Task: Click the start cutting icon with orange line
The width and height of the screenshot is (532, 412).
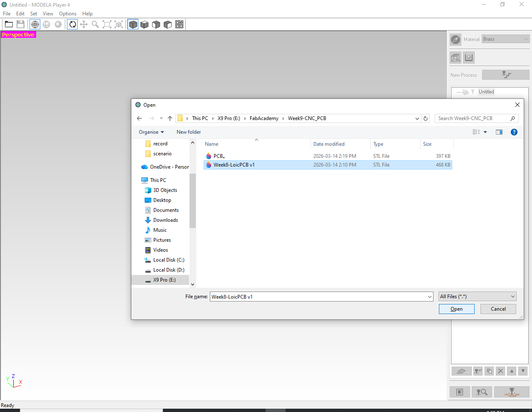Action: tap(512, 392)
